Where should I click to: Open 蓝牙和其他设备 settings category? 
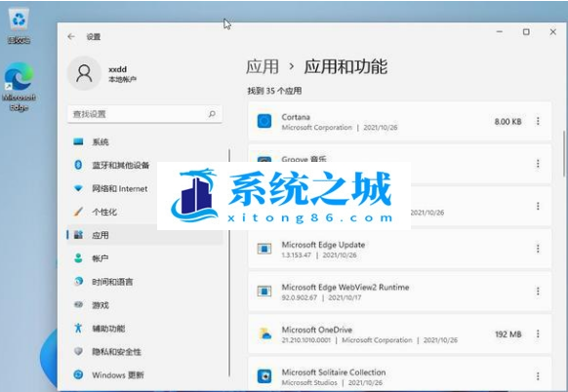(x=144, y=165)
